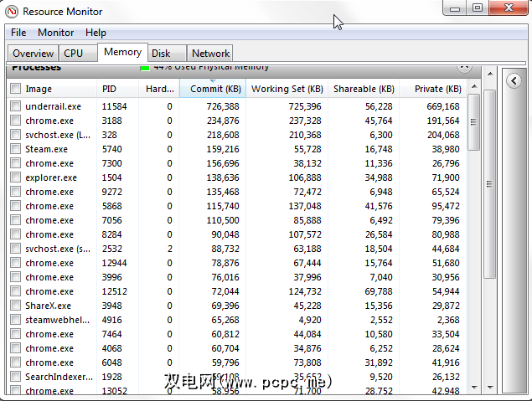Image resolution: width=532 pixels, height=401 pixels.
Task: Click PID value 12944
Action: click(114, 263)
